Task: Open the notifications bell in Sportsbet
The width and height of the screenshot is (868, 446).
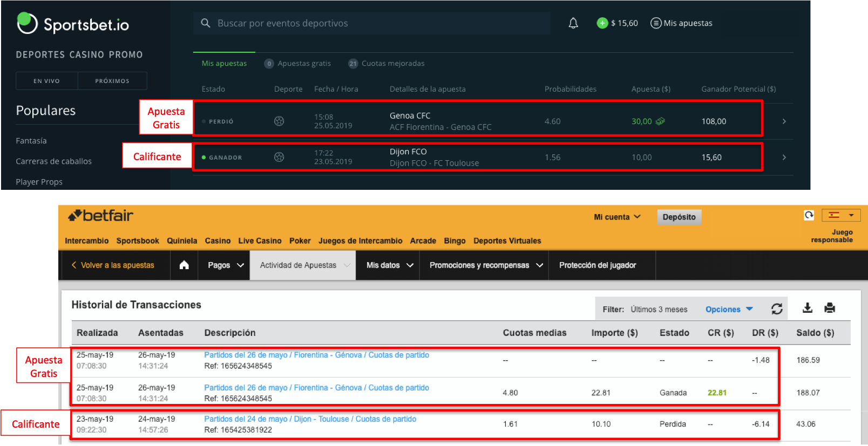Action: [573, 23]
